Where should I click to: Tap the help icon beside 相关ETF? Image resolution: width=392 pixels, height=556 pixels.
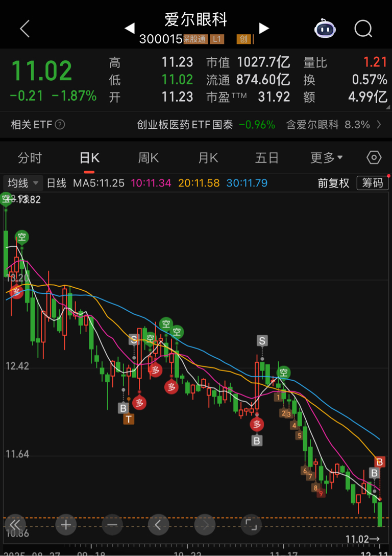coord(60,125)
